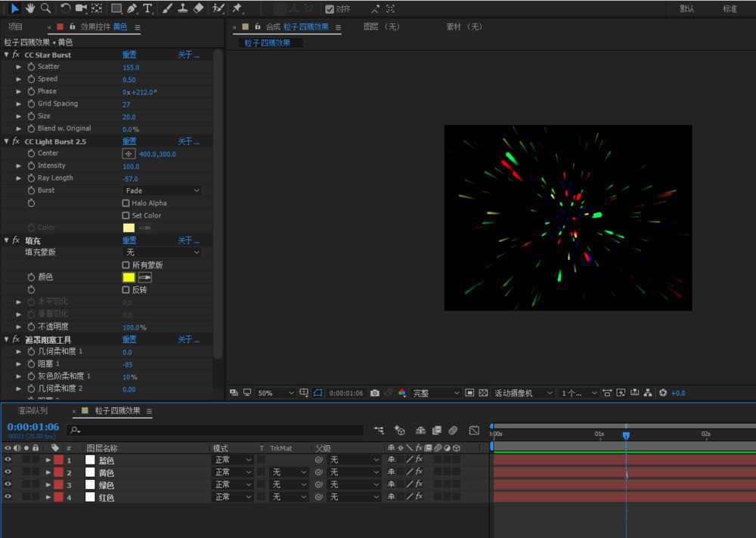Click 关于 link for CC Light Burst 2.5
This screenshot has width=756, height=538.
coord(188,141)
